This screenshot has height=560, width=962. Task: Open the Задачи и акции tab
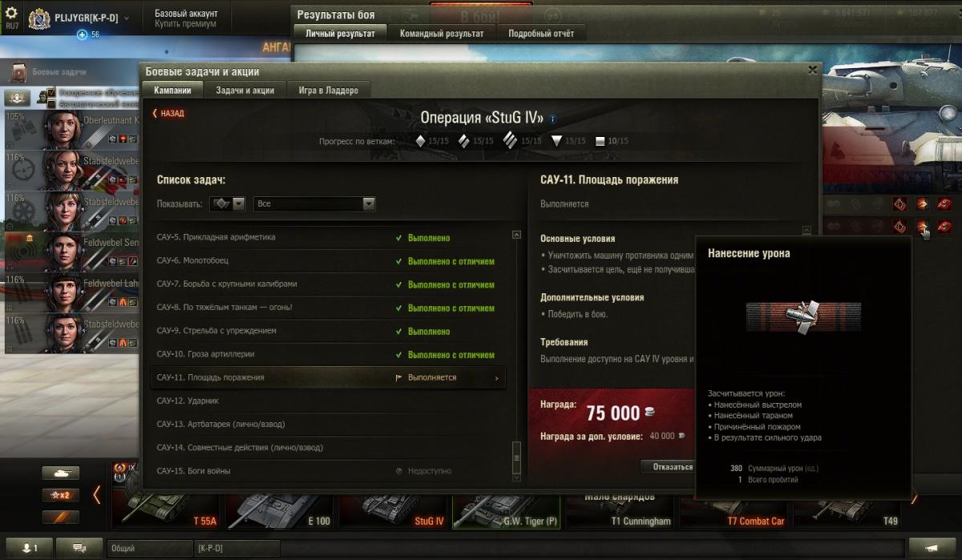point(245,91)
